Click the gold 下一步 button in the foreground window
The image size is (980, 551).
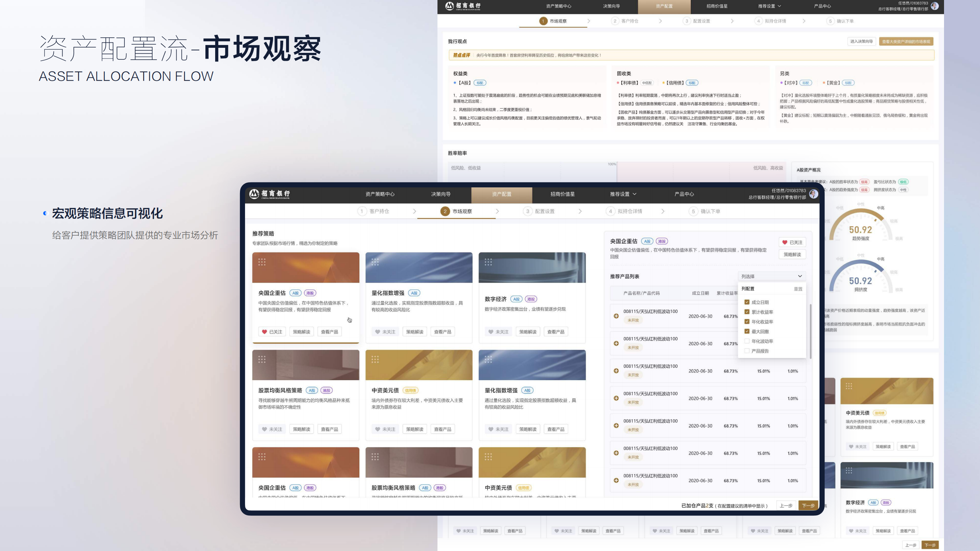[x=808, y=505]
